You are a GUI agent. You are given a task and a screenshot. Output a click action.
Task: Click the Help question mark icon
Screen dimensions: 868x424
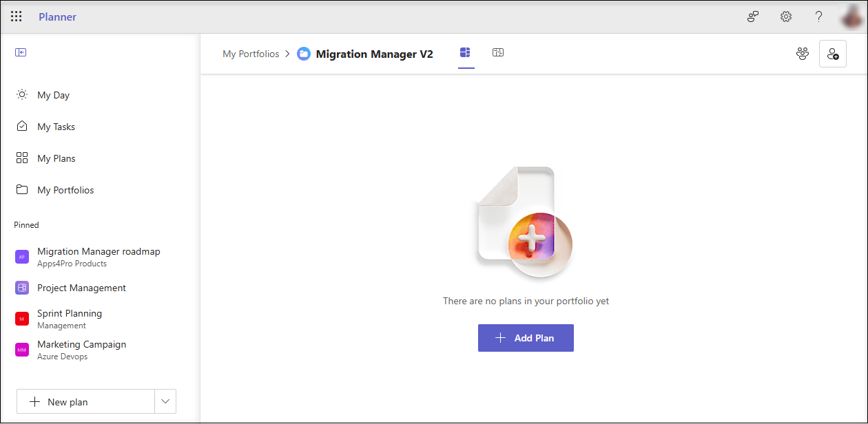[x=818, y=17]
